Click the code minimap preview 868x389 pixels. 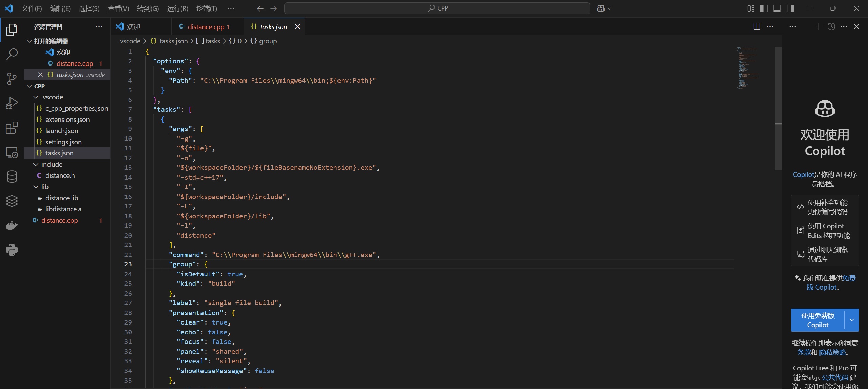coord(748,68)
